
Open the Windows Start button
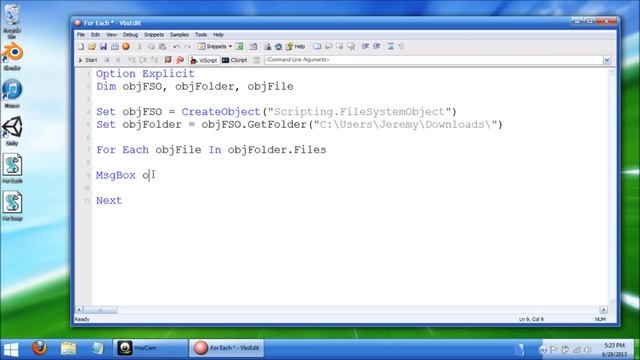pos(11,349)
